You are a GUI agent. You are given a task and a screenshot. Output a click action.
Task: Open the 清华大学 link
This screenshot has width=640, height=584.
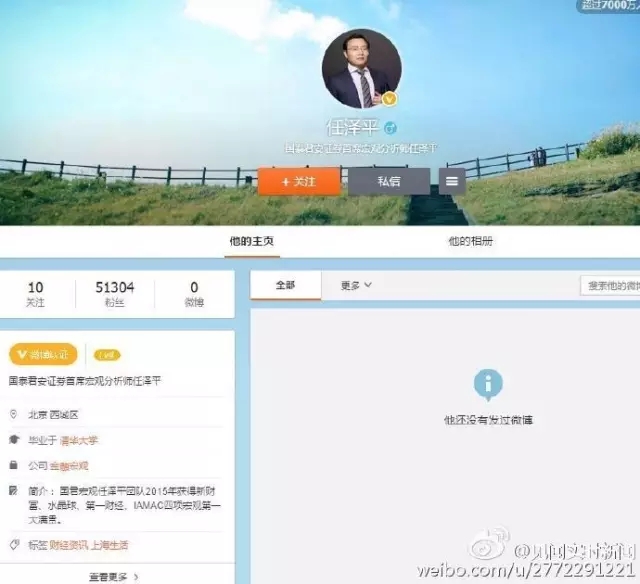79,440
